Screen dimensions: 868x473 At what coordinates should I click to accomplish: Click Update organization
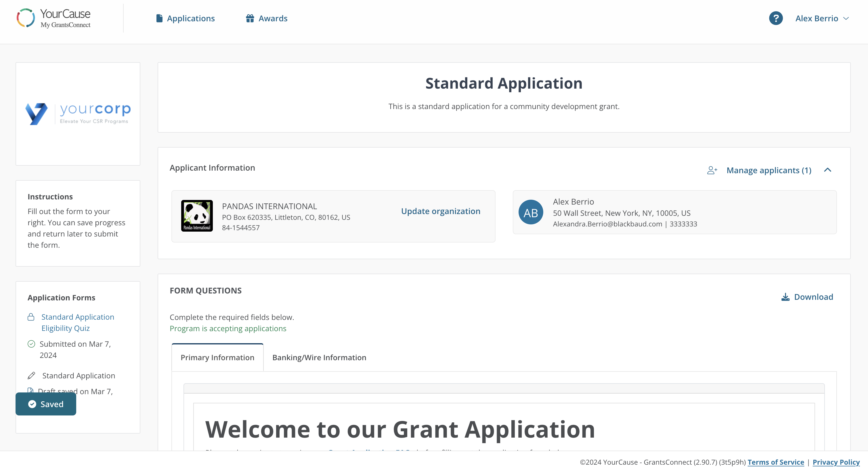click(x=440, y=211)
